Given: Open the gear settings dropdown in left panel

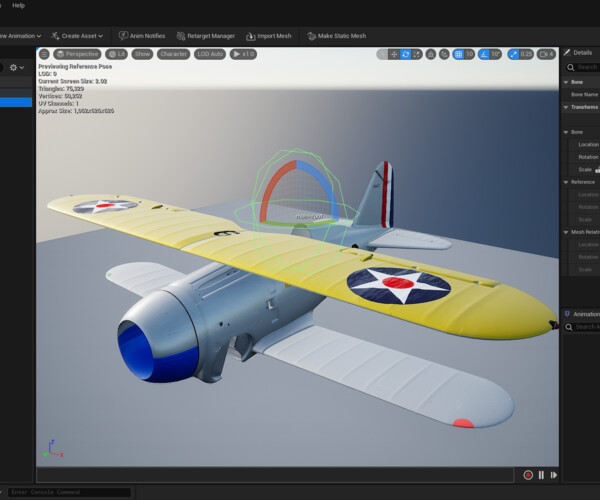Looking at the screenshot, I should click(x=16, y=68).
